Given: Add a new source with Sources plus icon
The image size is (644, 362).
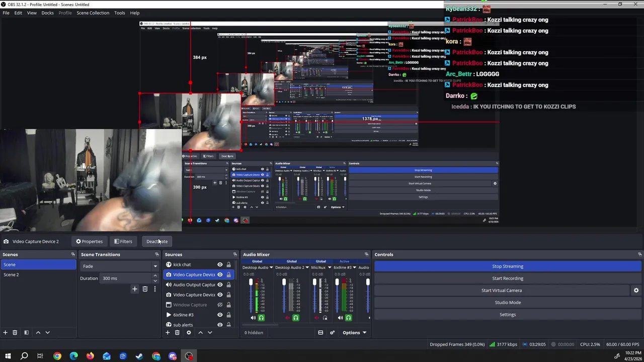Looking at the screenshot, I should (x=169, y=332).
